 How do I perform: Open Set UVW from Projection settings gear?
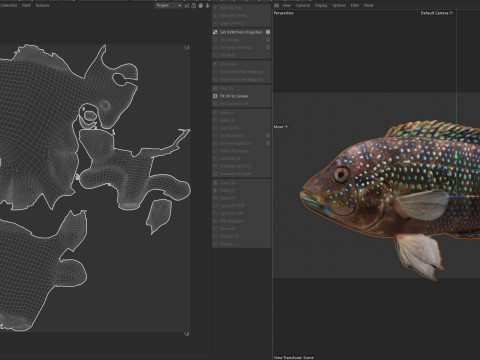coord(268,32)
